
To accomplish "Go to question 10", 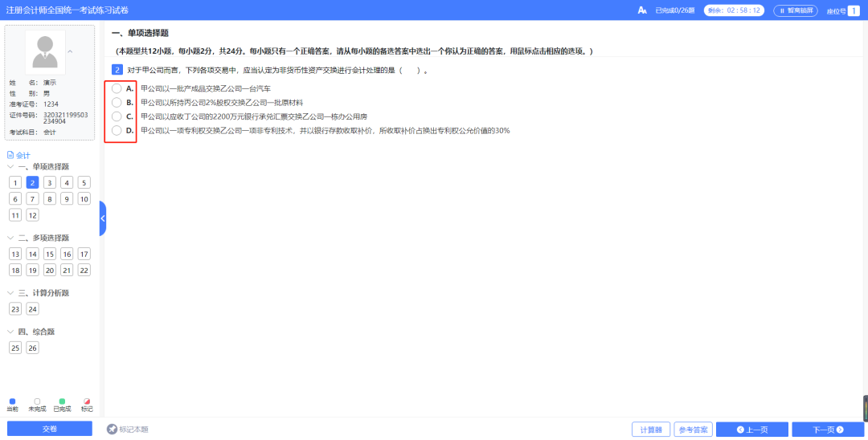I will [x=84, y=199].
